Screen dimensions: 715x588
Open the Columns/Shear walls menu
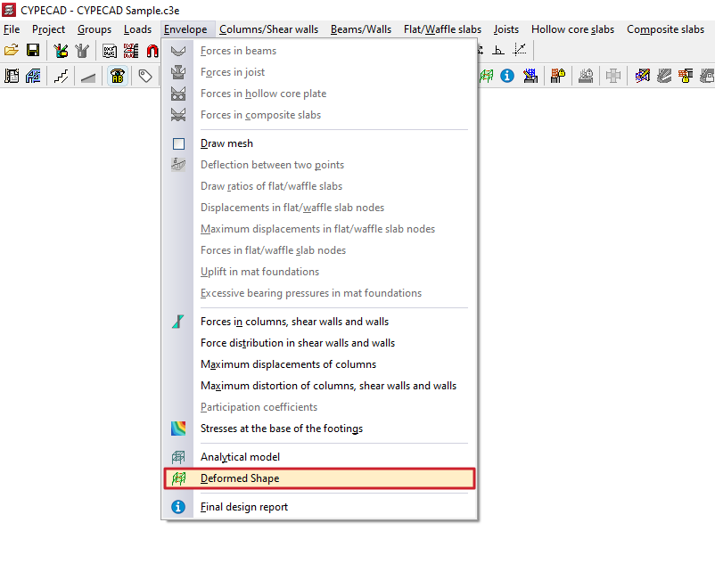[x=268, y=29]
